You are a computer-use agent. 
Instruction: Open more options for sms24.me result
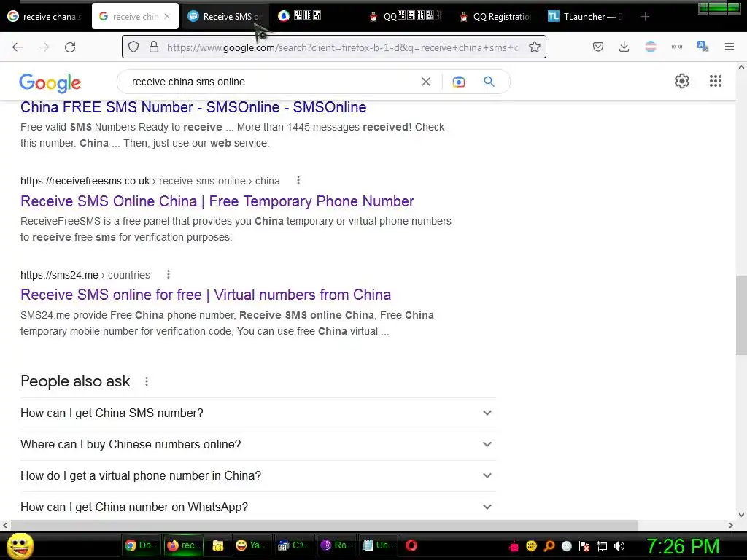coord(169,274)
